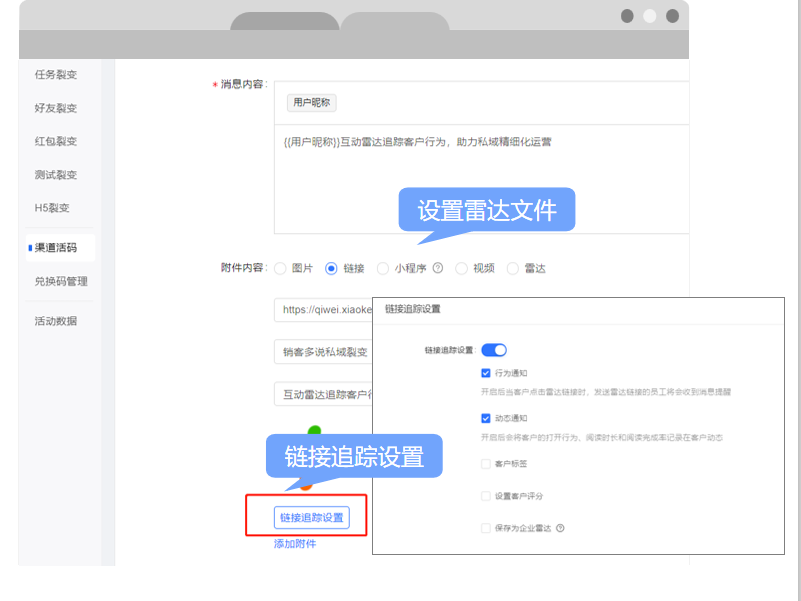This screenshot has height=601, width=801.
Task: Enable the 客户标签 checkbox
Action: (x=486, y=464)
